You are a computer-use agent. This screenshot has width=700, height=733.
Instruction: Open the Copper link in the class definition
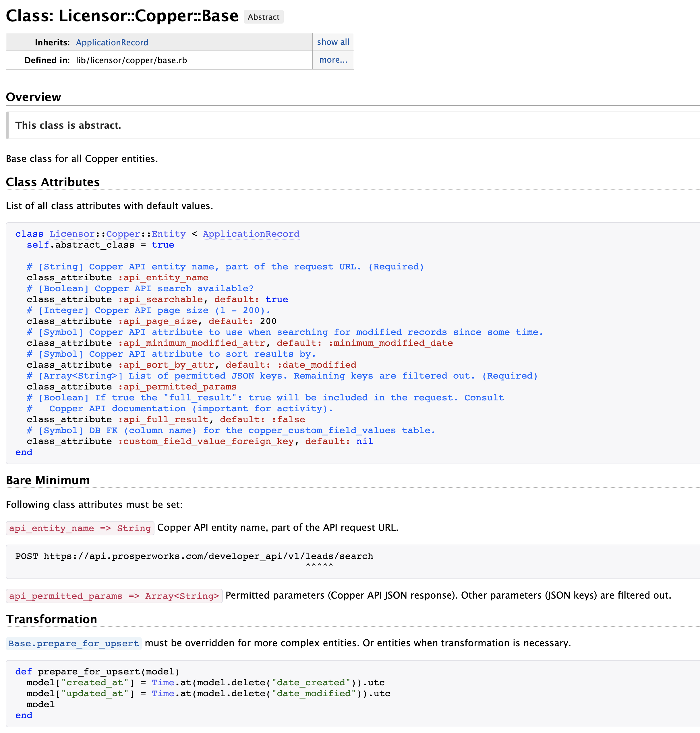click(123, 234)
